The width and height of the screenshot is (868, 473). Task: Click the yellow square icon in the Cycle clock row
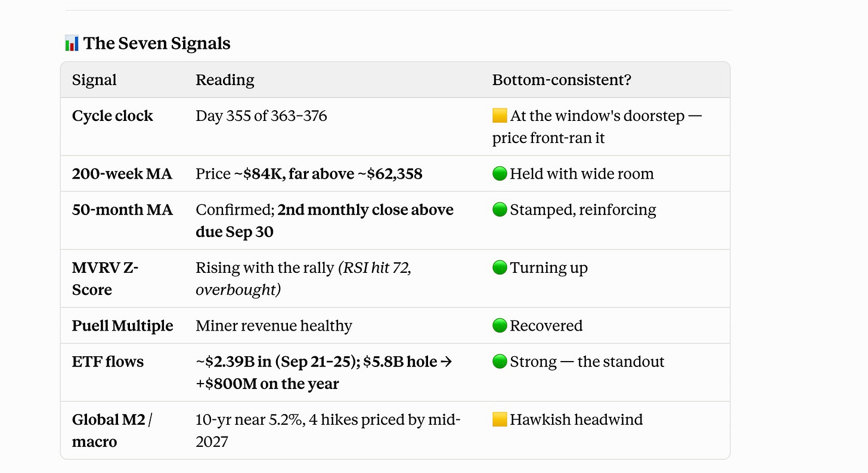[x=500, y=116]
